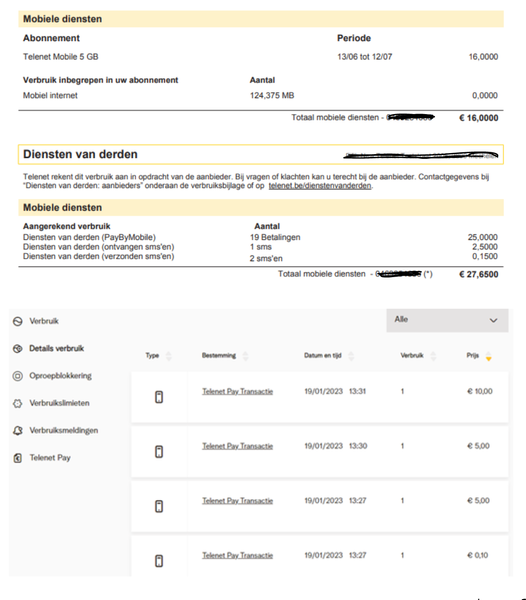Click the Oproepblokkering target icon
526x600 pixels.
[18, 376]
